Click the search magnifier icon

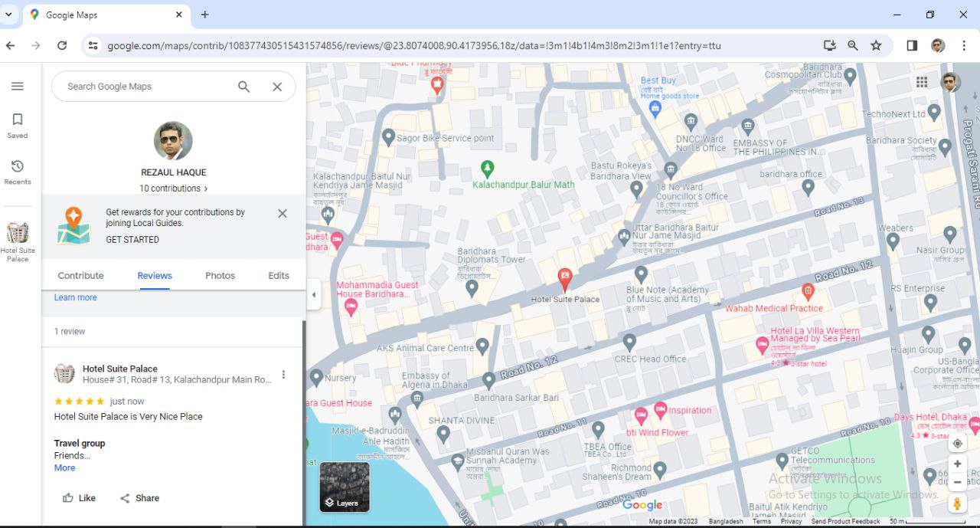click(243, 87)
